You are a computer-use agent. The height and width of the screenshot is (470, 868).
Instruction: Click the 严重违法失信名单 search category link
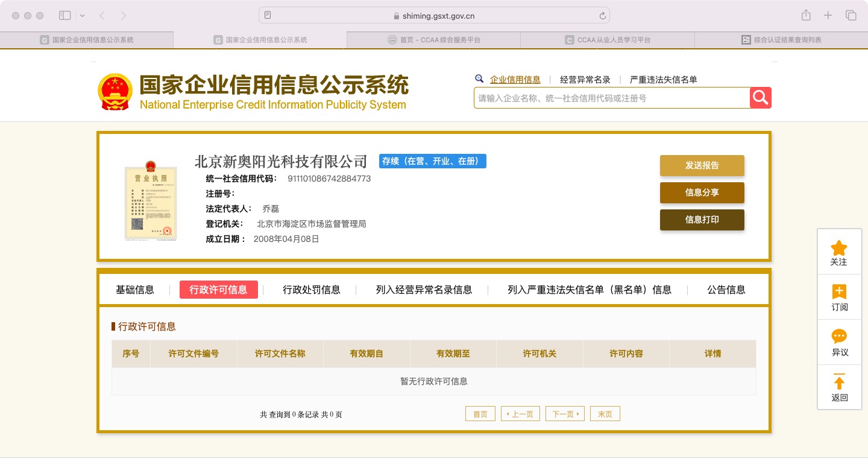[x=664, y=80]
